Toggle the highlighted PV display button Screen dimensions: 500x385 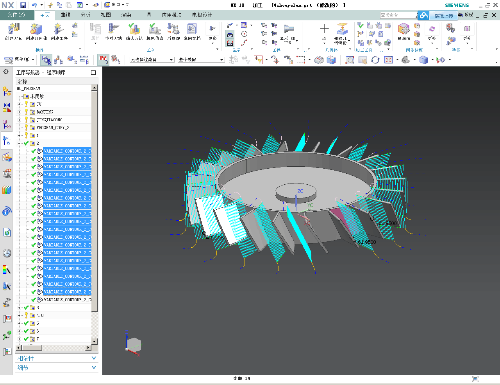(x=103, y=60)
